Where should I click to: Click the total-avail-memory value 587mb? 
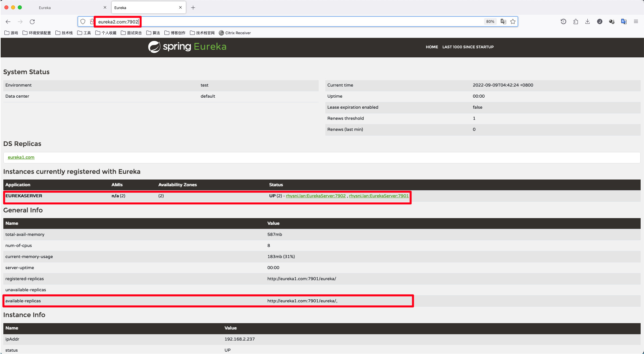(275, 235)
